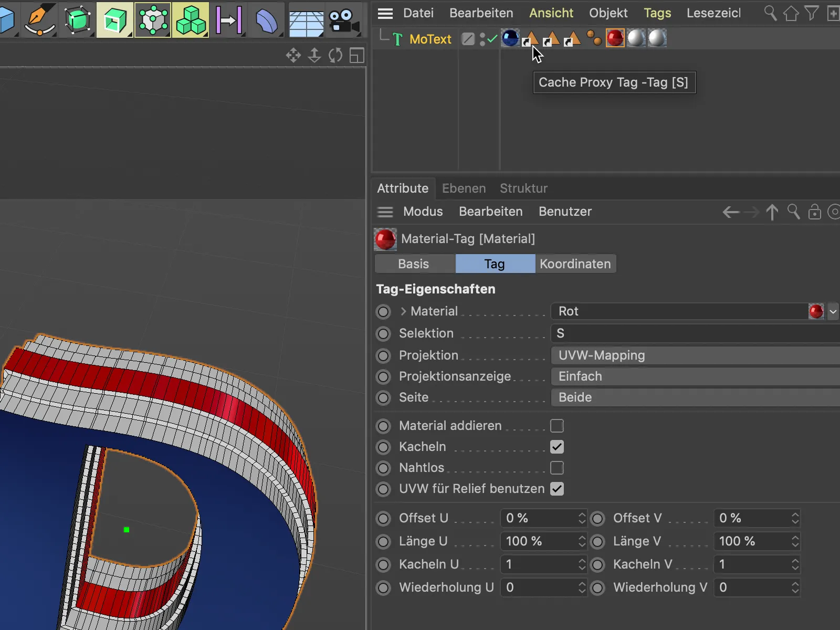840x630 pixels.
Task: Select the last grey material tag
Action: pyautogui.click(x=657, y=38)
